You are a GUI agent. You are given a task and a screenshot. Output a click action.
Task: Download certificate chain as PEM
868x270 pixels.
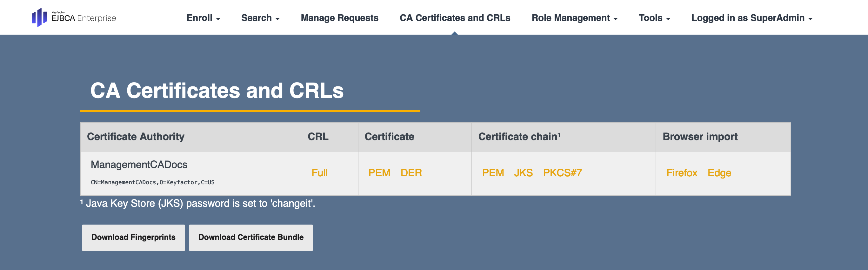click(493, 173)
